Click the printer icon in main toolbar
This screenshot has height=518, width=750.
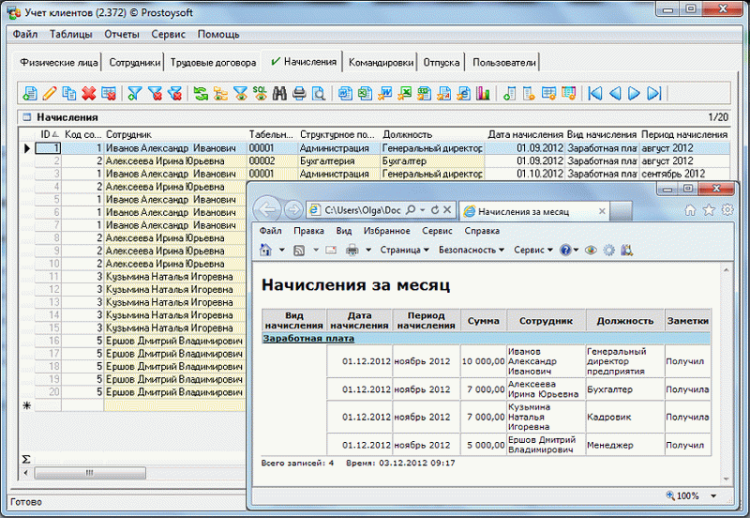(x=300, y=94)
